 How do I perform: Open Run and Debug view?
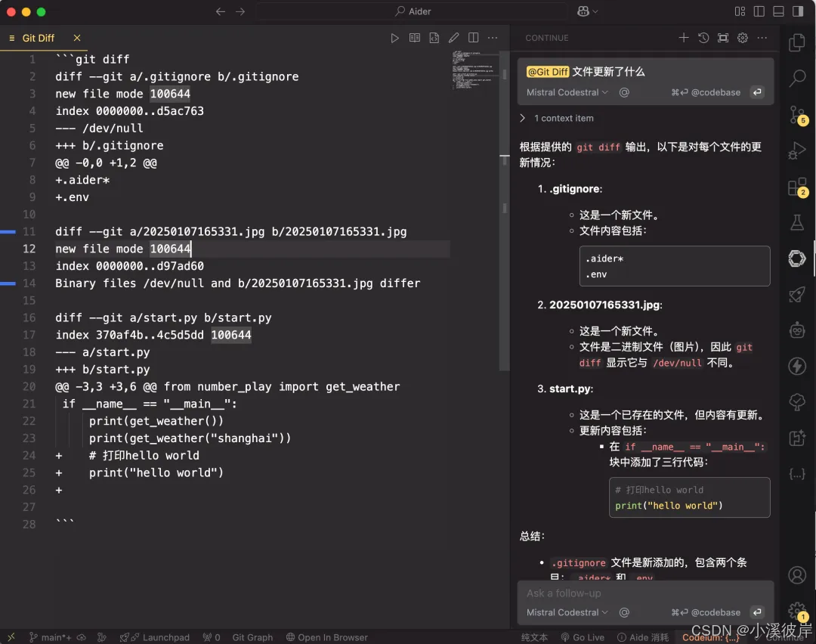(797, 150)
